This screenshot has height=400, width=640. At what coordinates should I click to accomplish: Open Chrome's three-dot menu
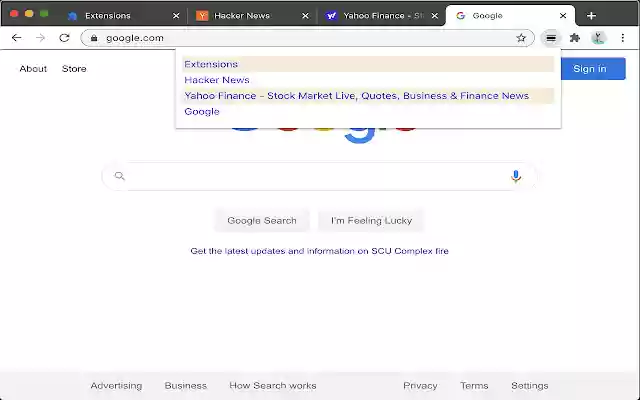622,38
